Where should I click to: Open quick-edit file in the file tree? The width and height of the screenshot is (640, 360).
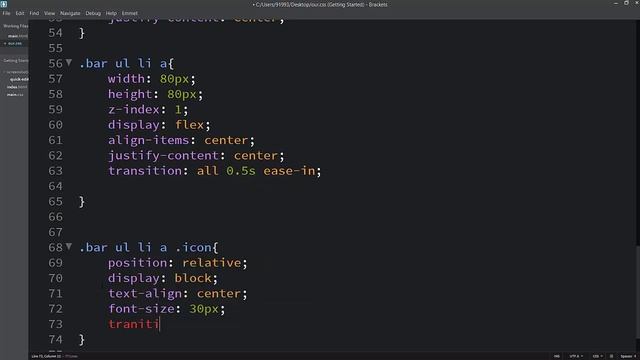click(x=19, y=79)
